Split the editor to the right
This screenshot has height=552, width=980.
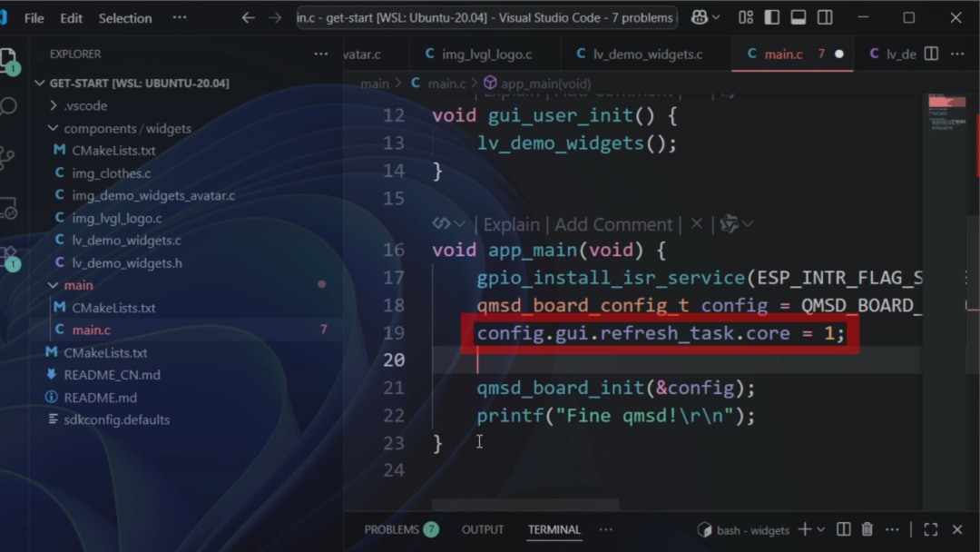tap(931, 54)
